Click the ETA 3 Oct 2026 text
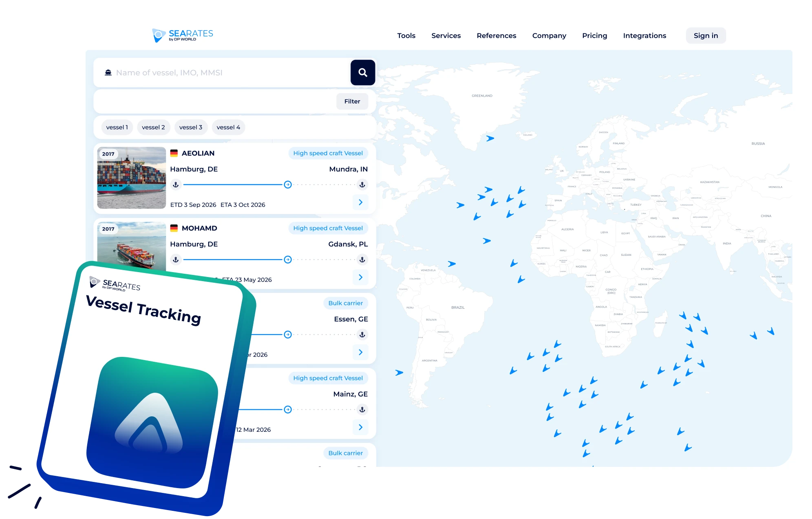Screen dimensions: 812x519 coord(243,205)
